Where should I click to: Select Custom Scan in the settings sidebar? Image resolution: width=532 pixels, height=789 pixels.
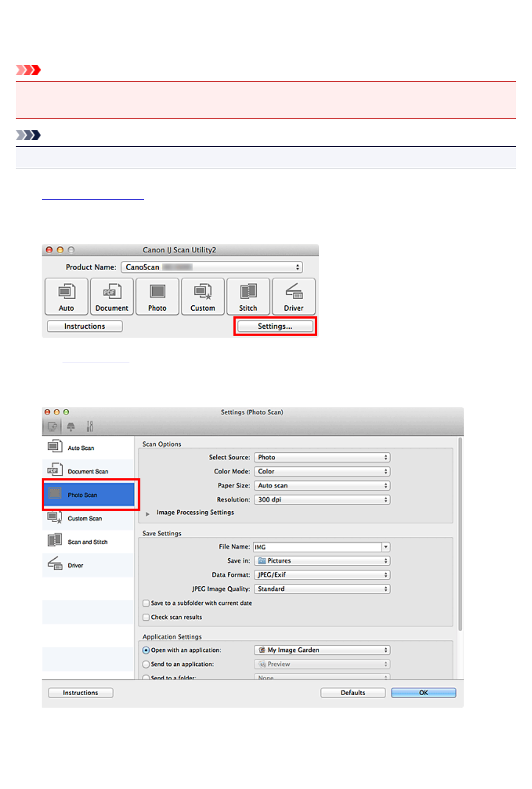coord(88,519)
